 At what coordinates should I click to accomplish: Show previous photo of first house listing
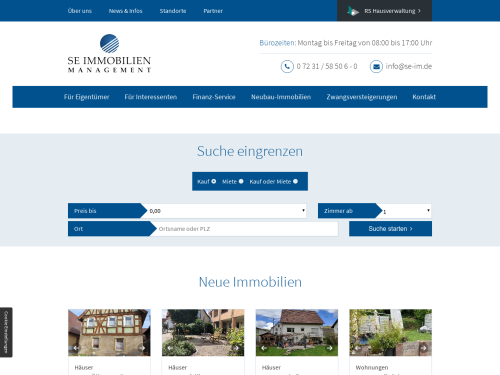click(76, 348)
